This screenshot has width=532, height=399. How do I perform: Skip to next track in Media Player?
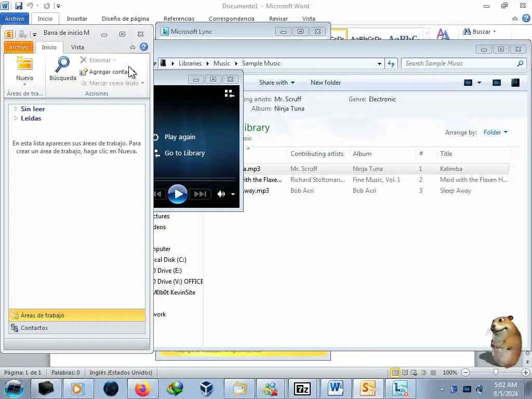(200, 194)
